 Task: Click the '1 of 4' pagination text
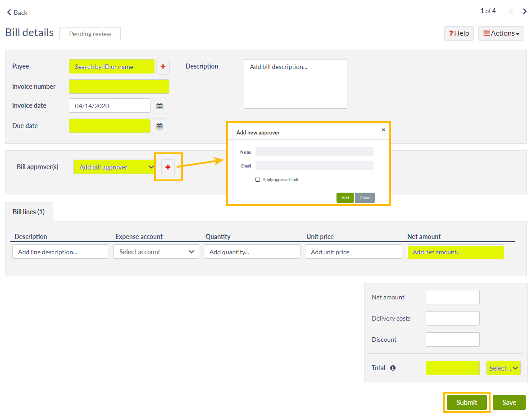(x=488, y=11)
